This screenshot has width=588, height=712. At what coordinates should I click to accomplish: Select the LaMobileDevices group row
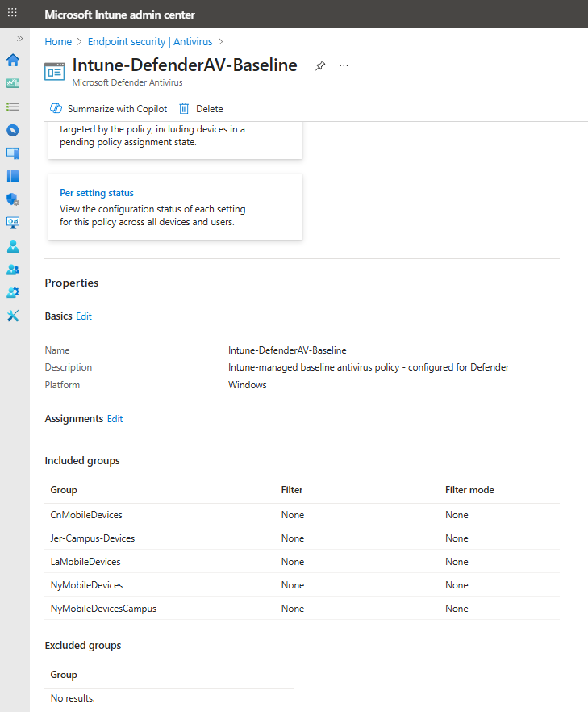point(302,562)
